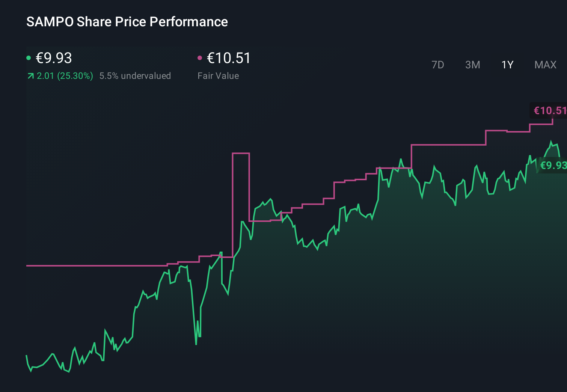Click the pink dot beside €10.51 value
This screenshot has width=567, height=392.
pyautogui.click(x=200, y=58)
